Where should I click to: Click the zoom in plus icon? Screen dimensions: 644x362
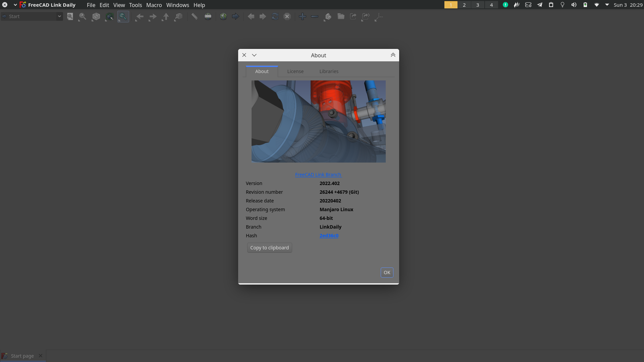302,16
